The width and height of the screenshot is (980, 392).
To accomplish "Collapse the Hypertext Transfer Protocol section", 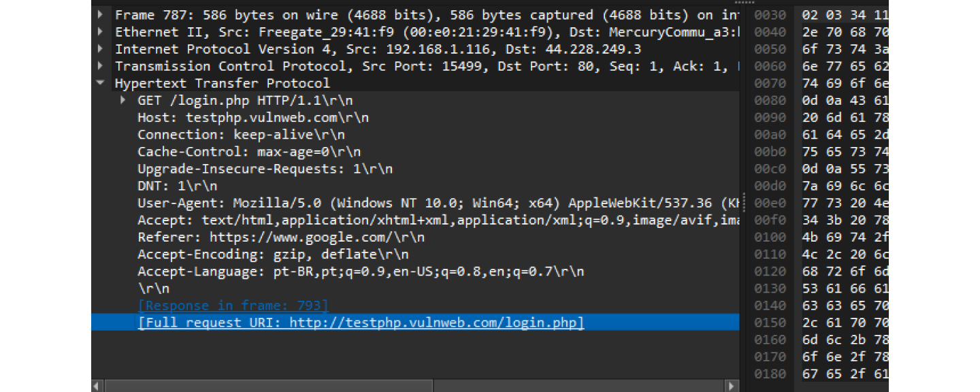I will point(101,83).
